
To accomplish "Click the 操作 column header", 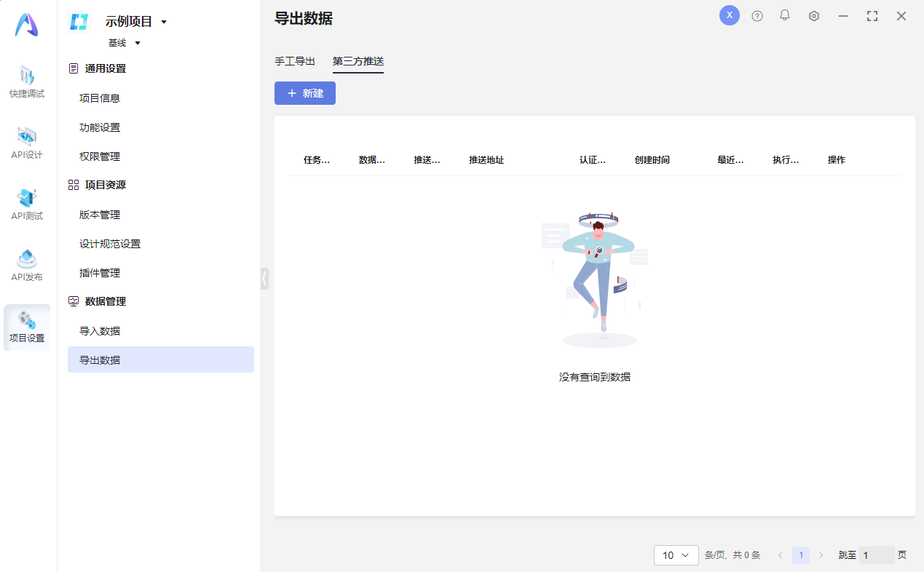I will coord(837,160).
